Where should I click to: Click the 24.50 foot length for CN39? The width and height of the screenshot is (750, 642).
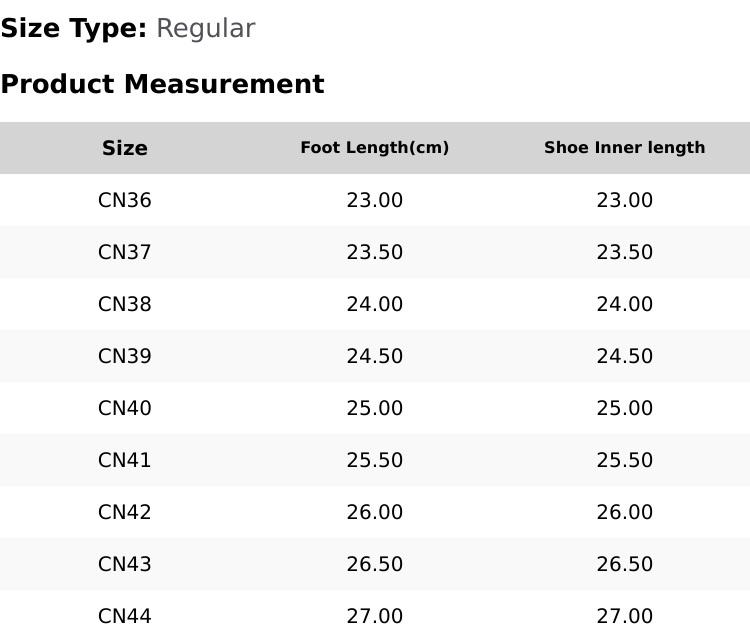[x=375, y=356]
